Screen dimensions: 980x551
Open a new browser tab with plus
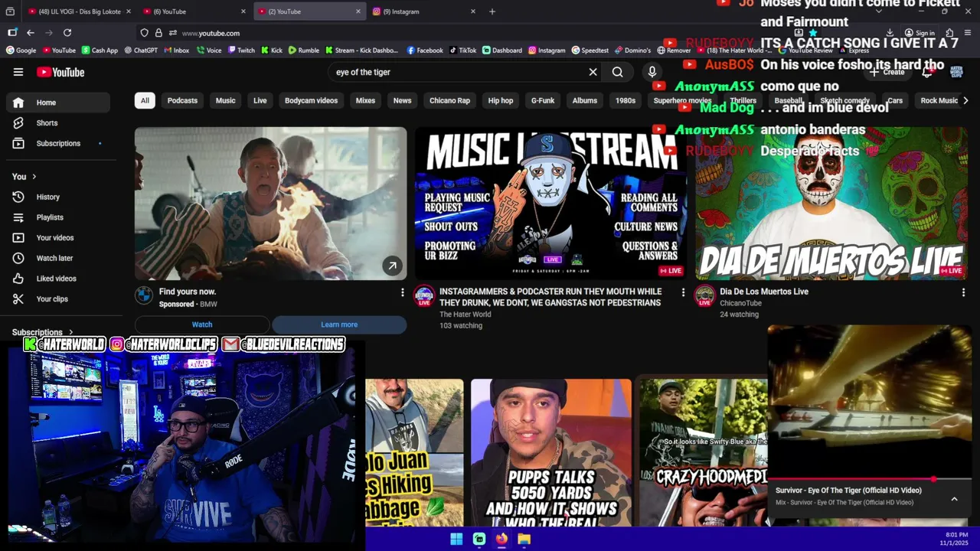tap(492, 11)
